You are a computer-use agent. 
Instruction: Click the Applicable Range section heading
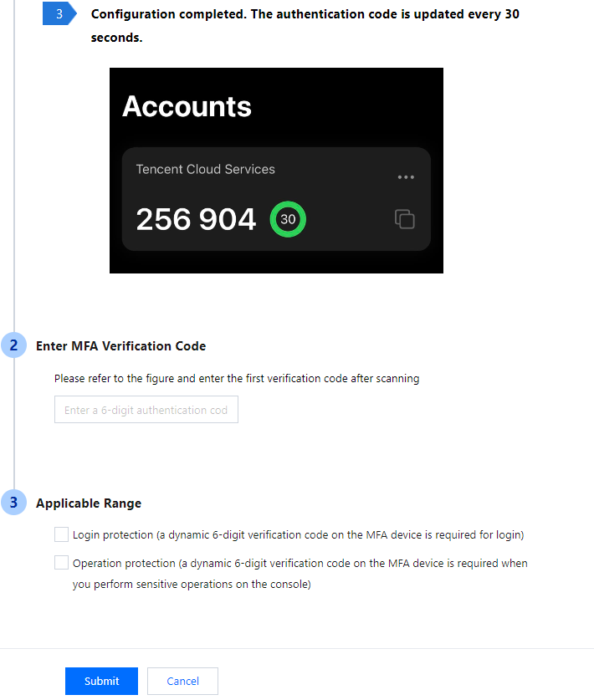[89, 503]
